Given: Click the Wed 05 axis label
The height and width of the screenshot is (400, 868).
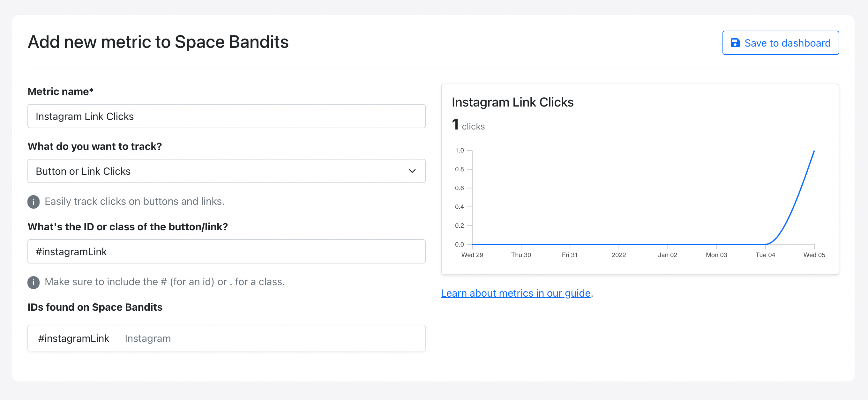Looking at the screenshot, I should coord(814,255).
